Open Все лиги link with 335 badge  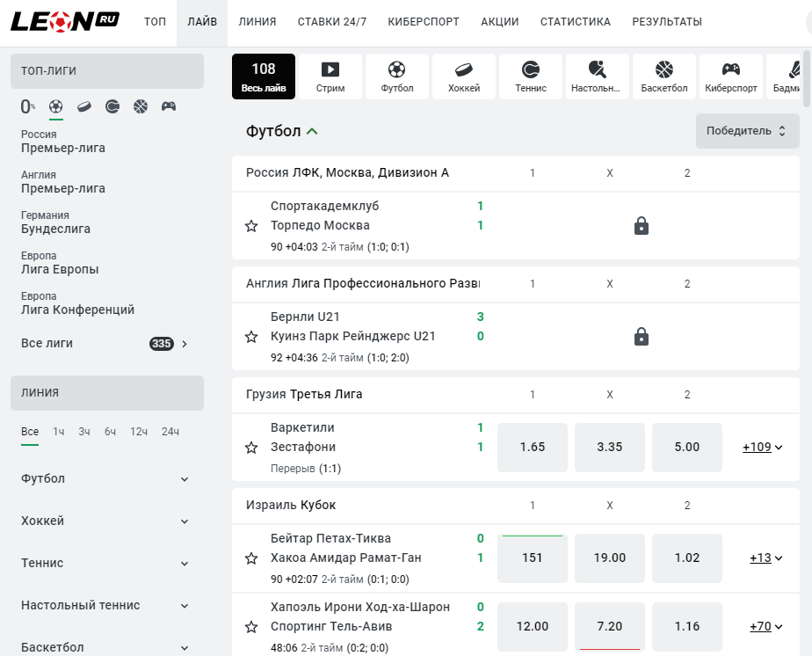(x=105, y=344)
